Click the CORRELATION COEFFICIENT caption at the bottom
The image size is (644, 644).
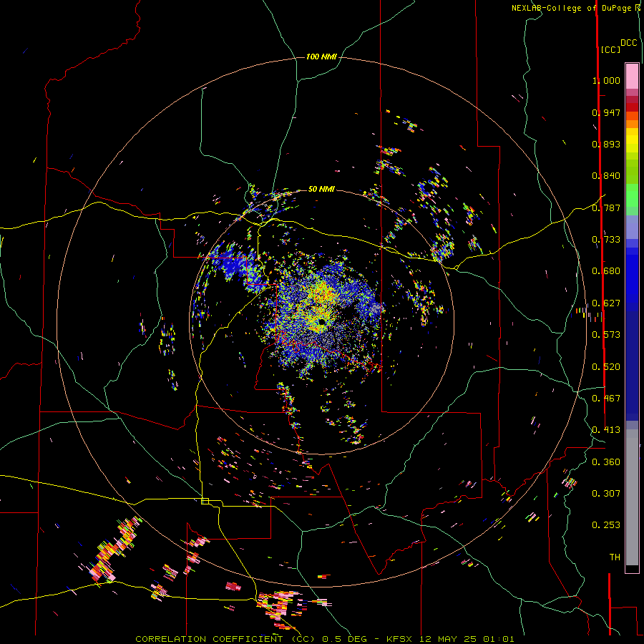(324, 639)
